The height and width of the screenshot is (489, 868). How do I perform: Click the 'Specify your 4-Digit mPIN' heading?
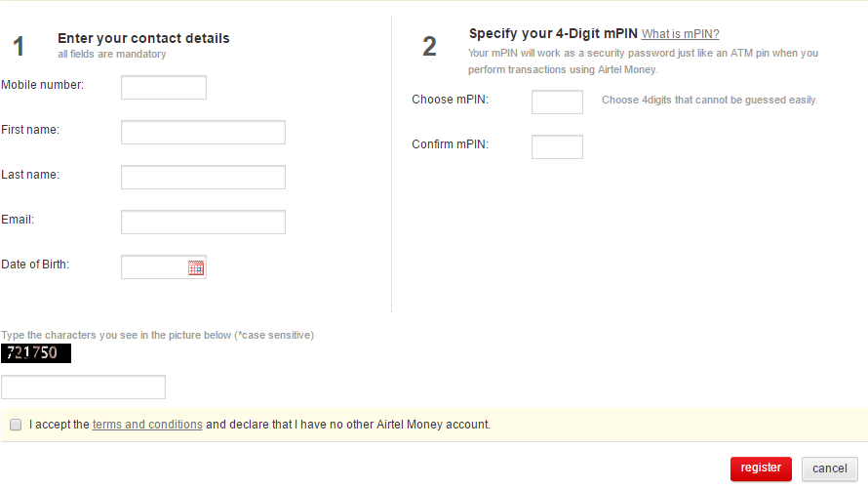click(x=553, y=34)
